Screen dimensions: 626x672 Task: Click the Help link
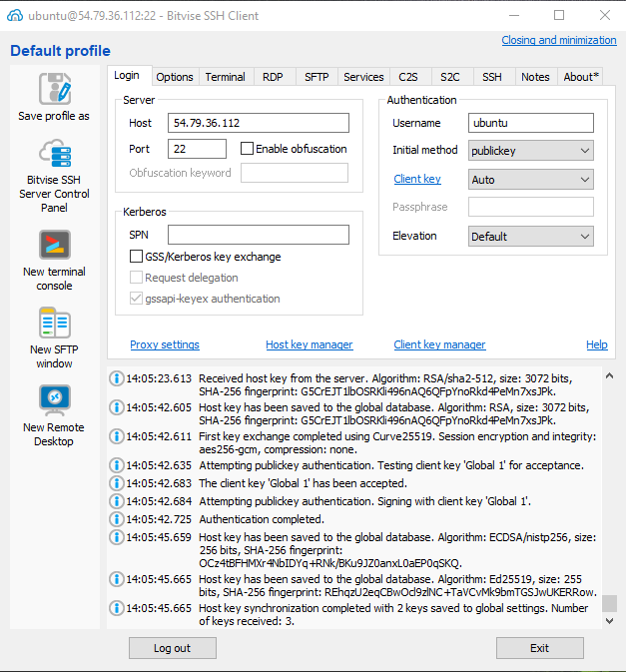[597, 344]
